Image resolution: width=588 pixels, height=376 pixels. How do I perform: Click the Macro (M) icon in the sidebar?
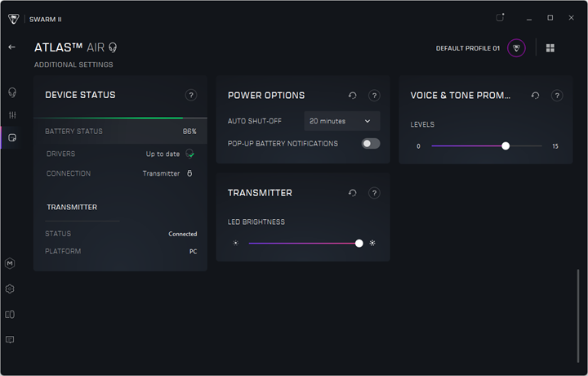coord(10,263)
